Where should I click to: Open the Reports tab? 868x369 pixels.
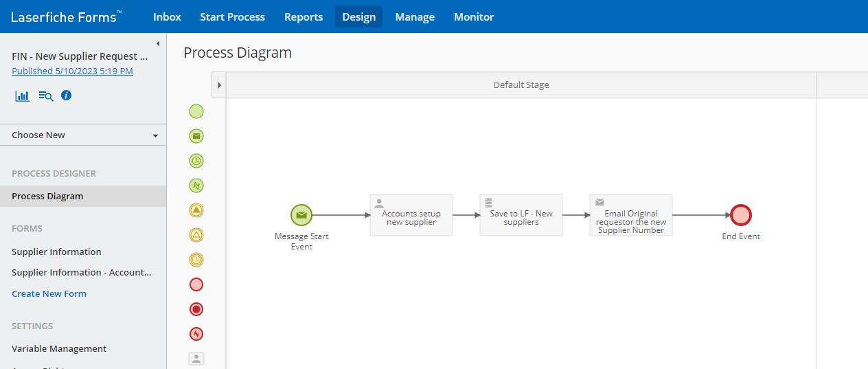pos(304,16)
